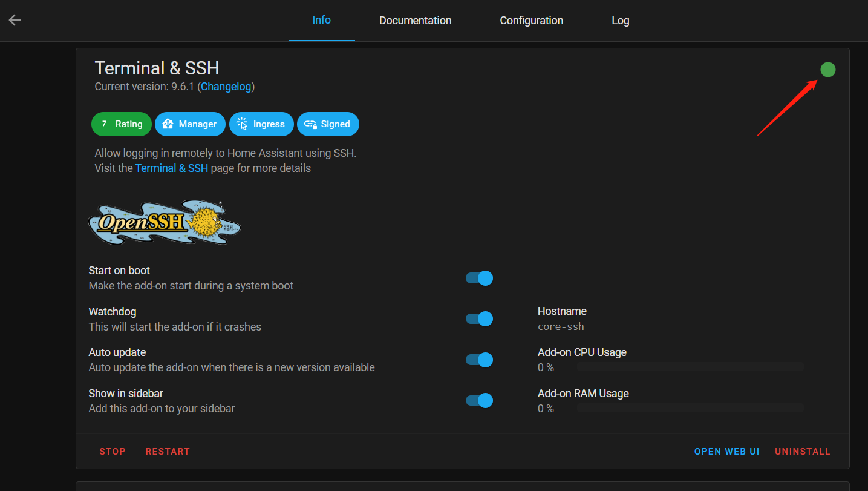Screen dimensions: 868x491
Task: Stop the add-on with STOP button
Action: click(113, 452)
